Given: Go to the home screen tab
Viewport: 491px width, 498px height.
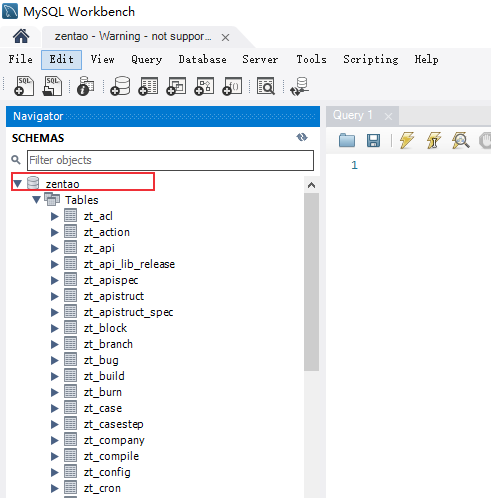Looking at the screenshot, I should tap(21, 36).
